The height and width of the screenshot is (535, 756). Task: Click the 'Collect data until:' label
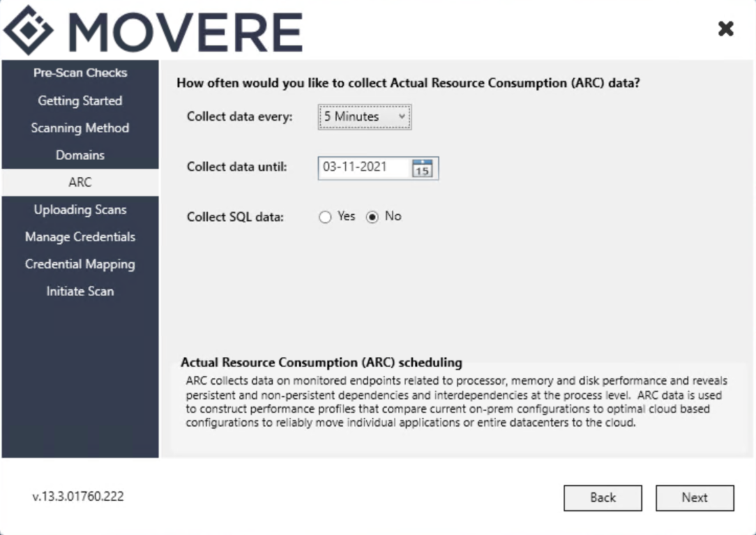point(236,167)
